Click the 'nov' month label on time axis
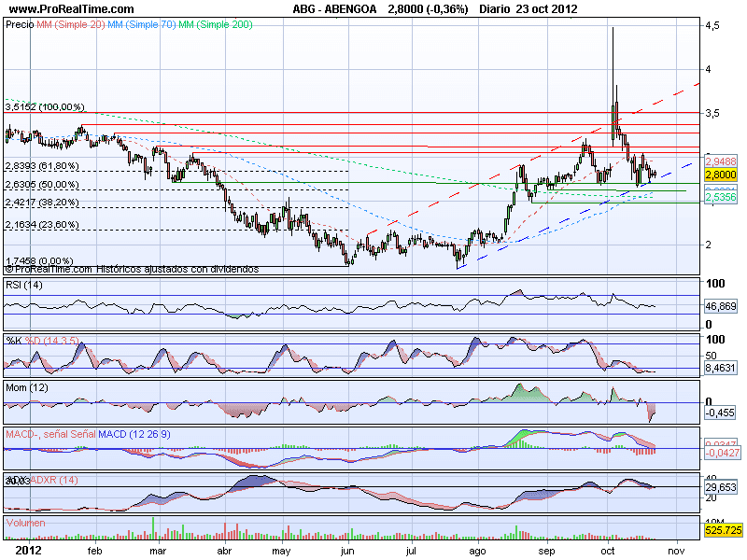Viewport: 747px width, 560px height. 676,551
